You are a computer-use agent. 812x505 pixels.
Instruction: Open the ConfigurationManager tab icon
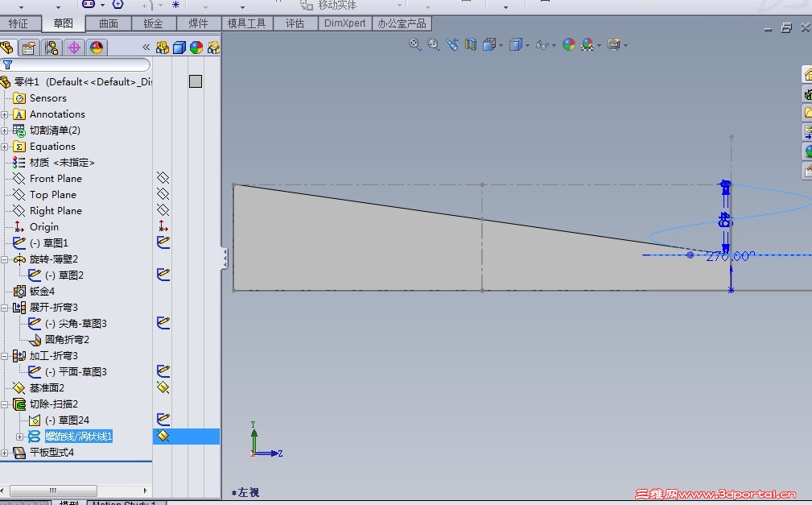(52, 48)
